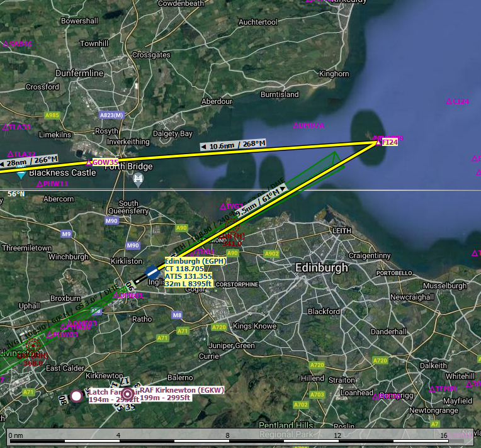Click the UW (HH) NDB symbol
The height and width of the screenshot is (448, 481).
pos(33,345)
